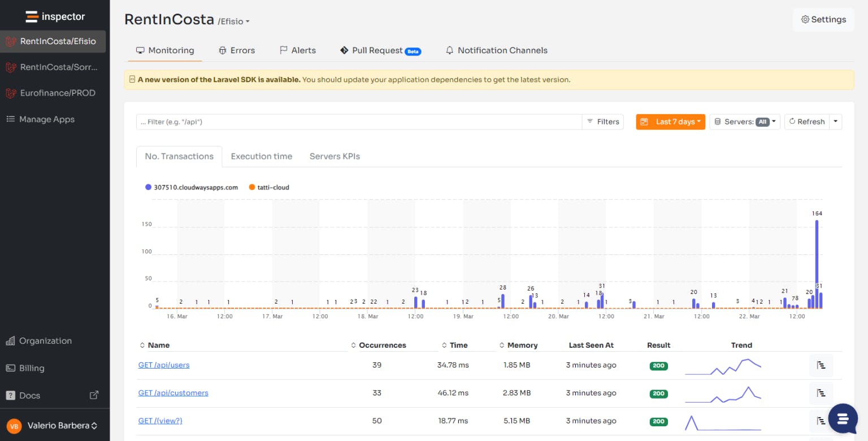Open the Pull Request tab
Viewport: 868px width, 441px height.
(380, 50)
